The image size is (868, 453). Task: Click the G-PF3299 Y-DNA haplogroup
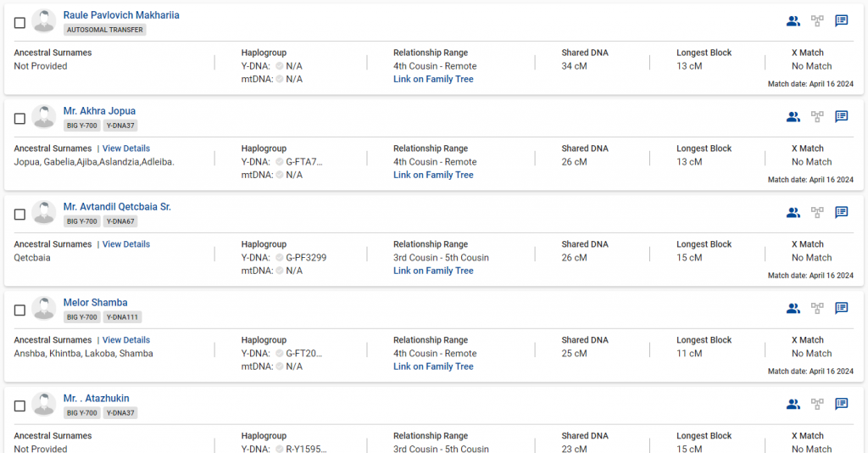pyautogui.click(x=306, y=258)
